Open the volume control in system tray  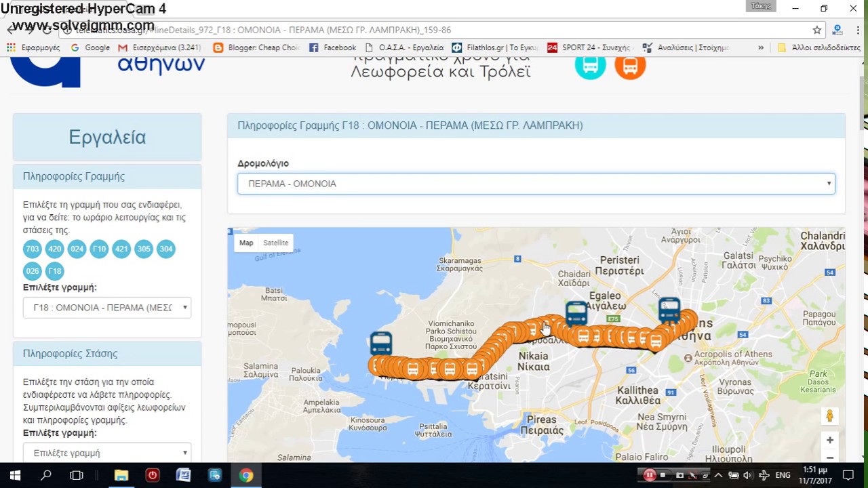point(748,475)
